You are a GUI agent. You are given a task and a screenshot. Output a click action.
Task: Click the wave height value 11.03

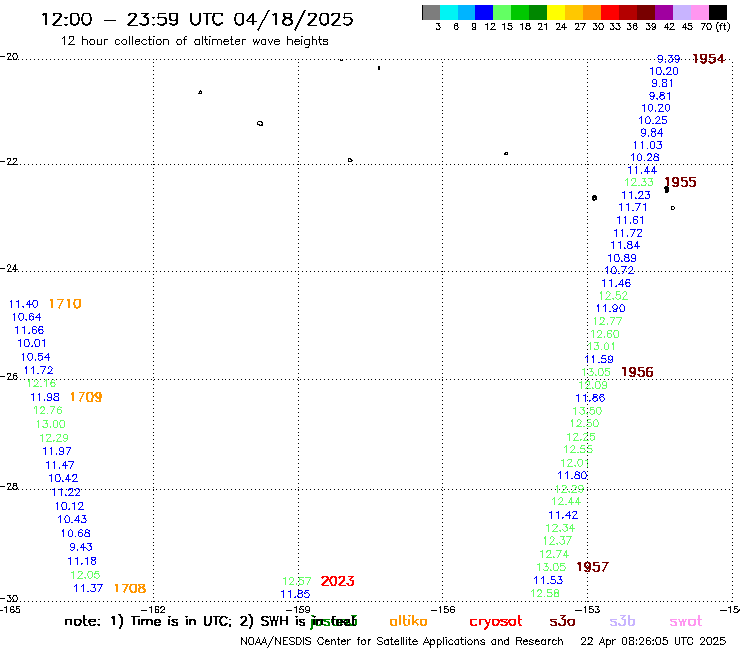648,145
